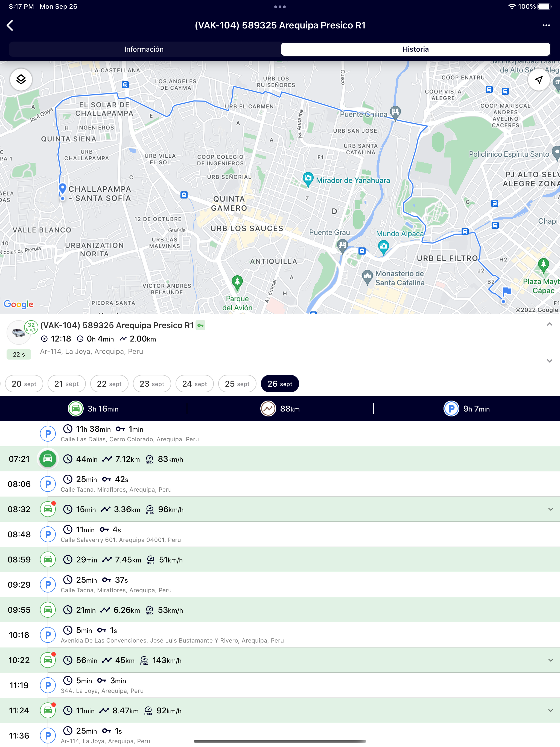
Task: Tap the back arrow
Action: [x=10, y=25]
